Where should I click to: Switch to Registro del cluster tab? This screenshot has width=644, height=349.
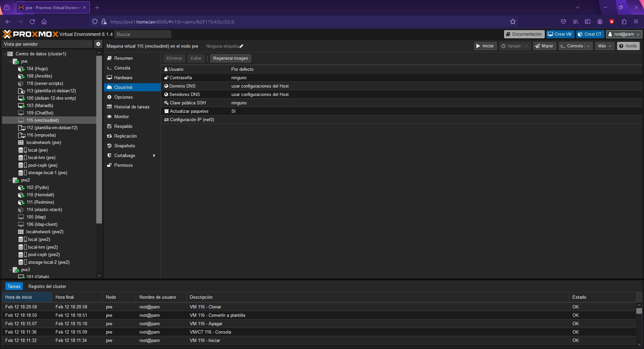coord(47,287)
